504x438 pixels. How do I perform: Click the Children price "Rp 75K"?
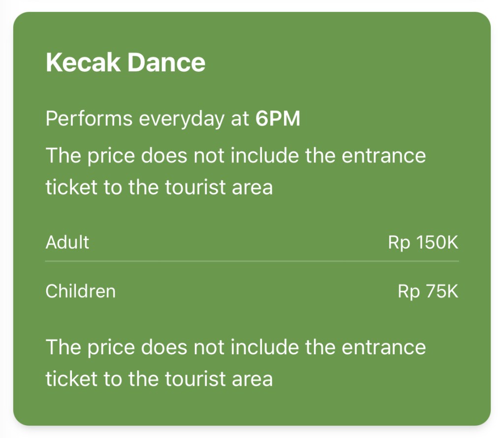tap(428, 291)
